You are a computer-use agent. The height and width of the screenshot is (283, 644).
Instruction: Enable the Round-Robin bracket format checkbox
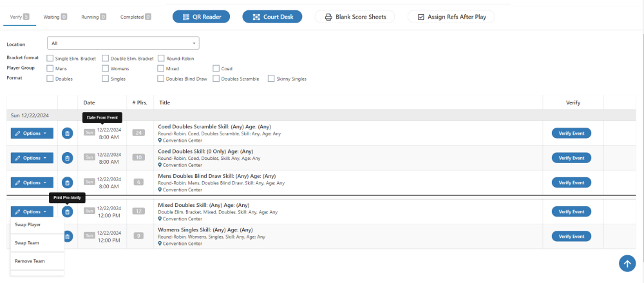pos(161,59)
